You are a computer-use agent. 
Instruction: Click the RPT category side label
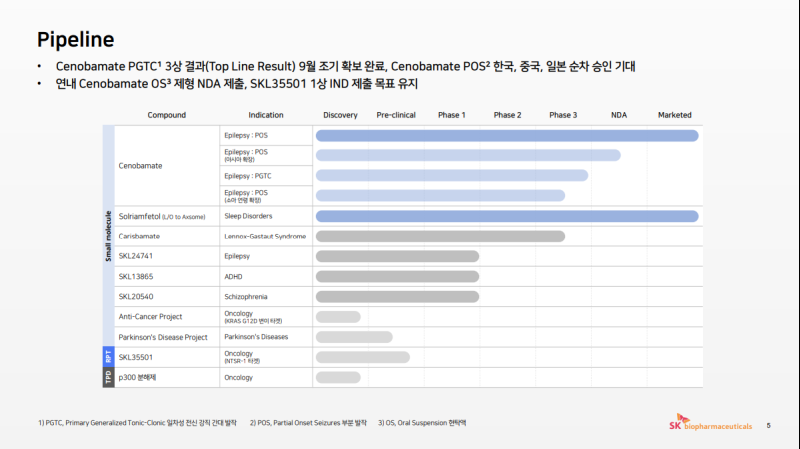coord(109,357)
